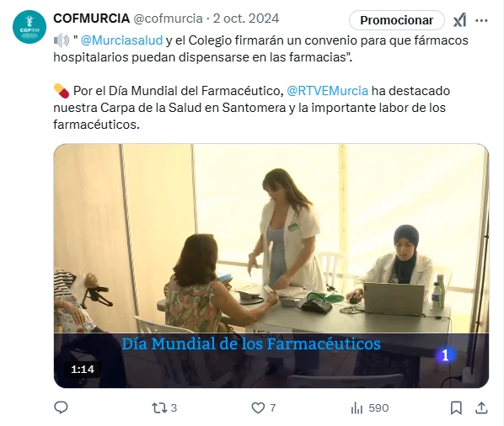The height and width of the screenshot is (426, 504).
Task: Like the tweet with heart icon
Action: click(x=258, y=408)
